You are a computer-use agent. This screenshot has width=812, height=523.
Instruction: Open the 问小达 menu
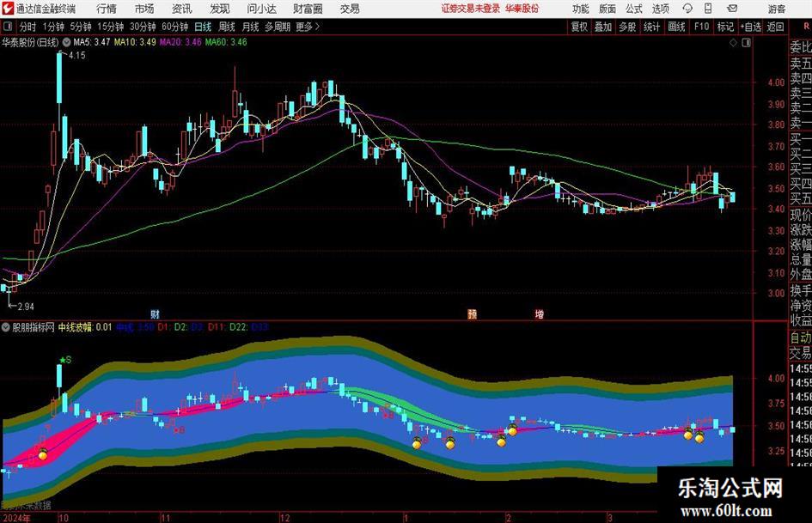pos(261,9)
